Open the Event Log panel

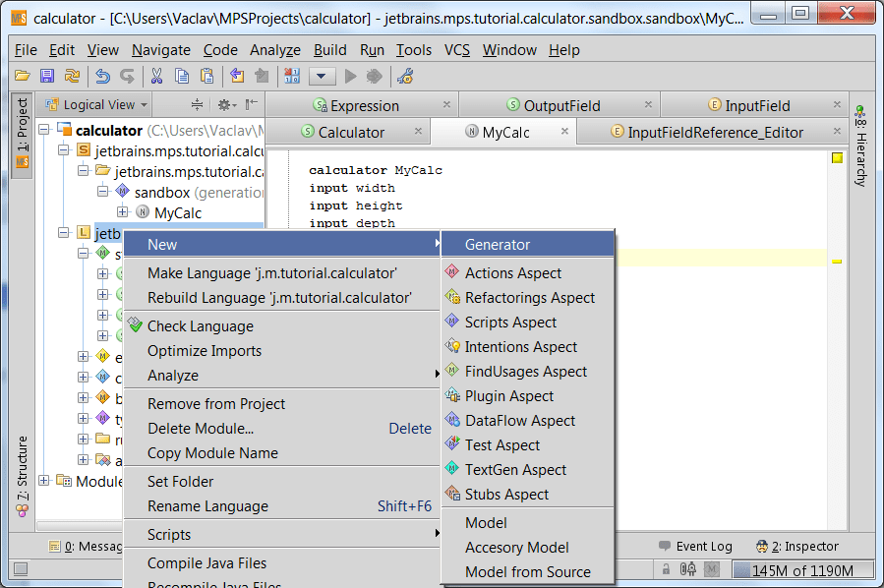(x=694, y=546)
